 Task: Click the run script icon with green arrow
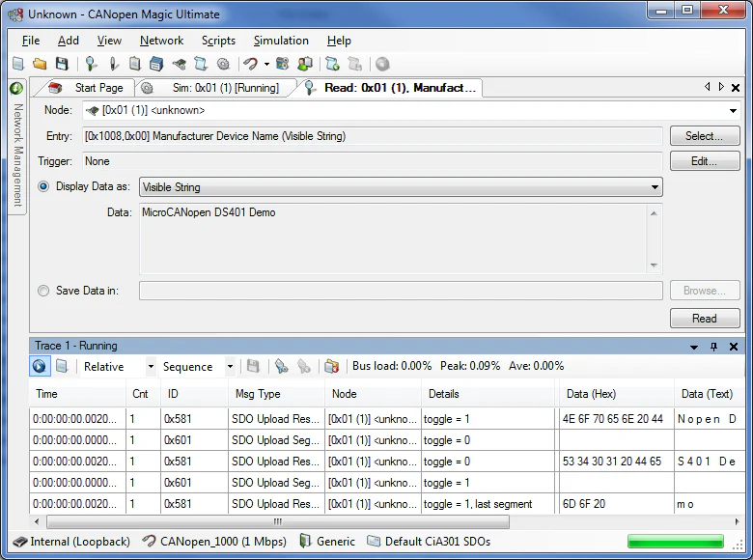332,64
